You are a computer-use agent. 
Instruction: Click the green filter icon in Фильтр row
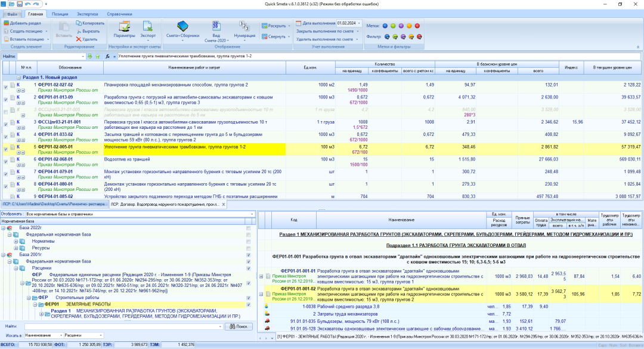[x=395, y=36]
